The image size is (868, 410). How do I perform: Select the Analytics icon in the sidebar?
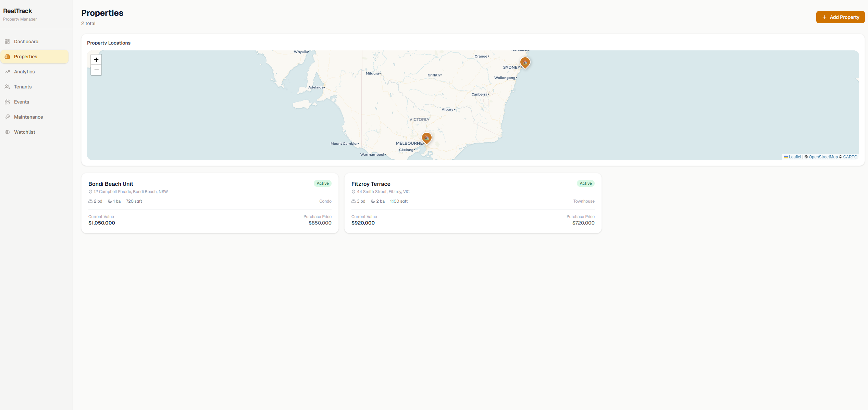click(7, 71)
